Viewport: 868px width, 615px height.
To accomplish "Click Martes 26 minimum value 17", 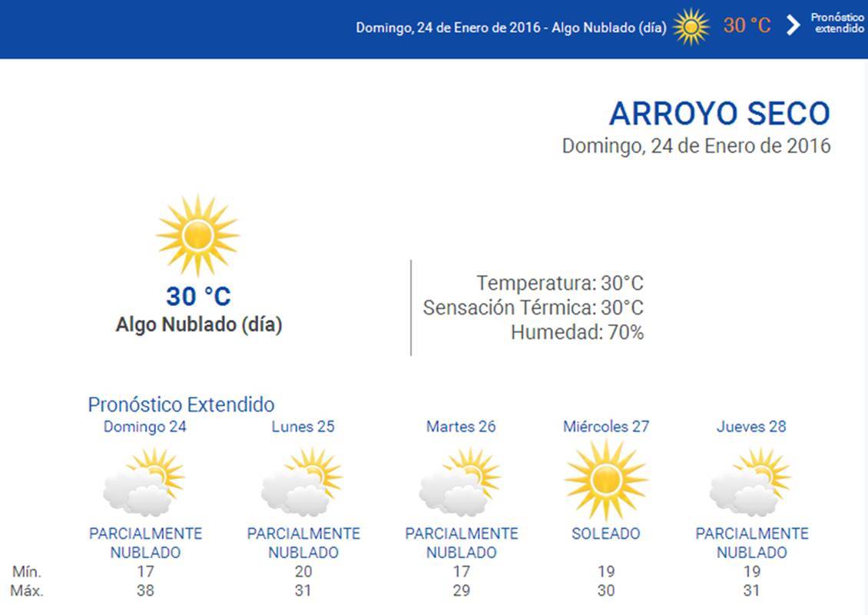I will [462, 571].
